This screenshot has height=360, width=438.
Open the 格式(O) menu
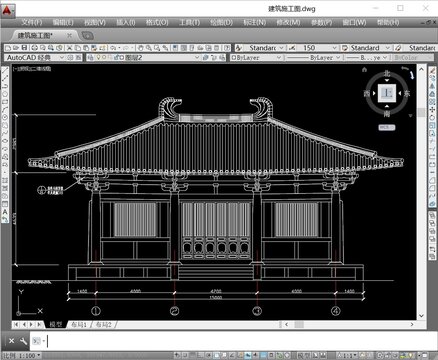[x=157, y=22]
